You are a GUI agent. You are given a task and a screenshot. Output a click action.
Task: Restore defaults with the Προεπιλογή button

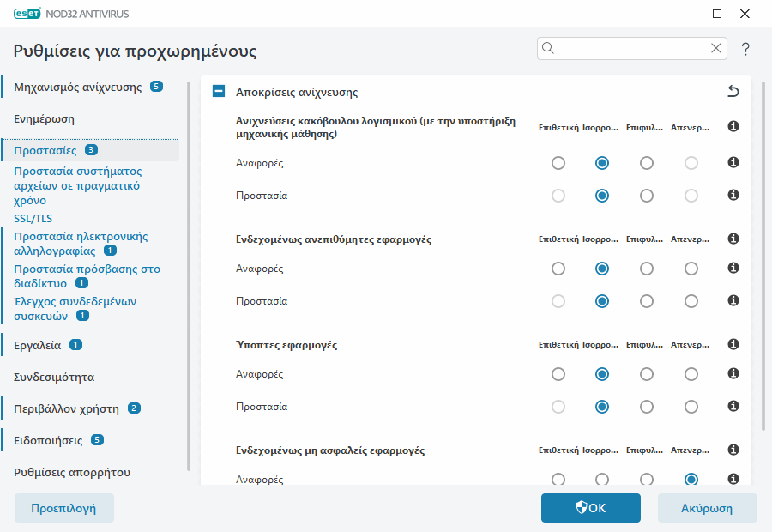(x=63, y=507)
